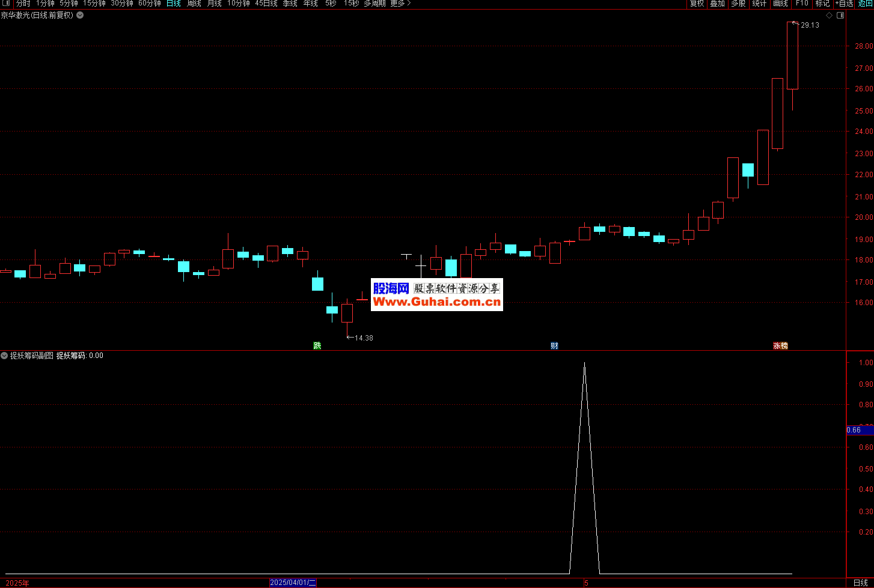Click the red 涨榜 marker below the chart
874x588 pixels.
(x=780, y=345)
